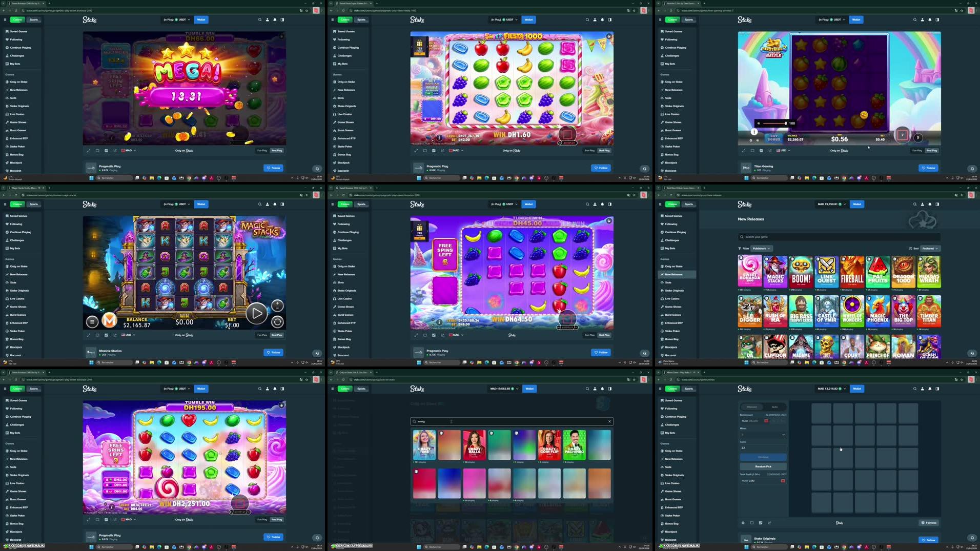The image size is (980, 551).
Task: Bookmark page star in Magic Stacks browser bar
Action: tap(307, 195)
